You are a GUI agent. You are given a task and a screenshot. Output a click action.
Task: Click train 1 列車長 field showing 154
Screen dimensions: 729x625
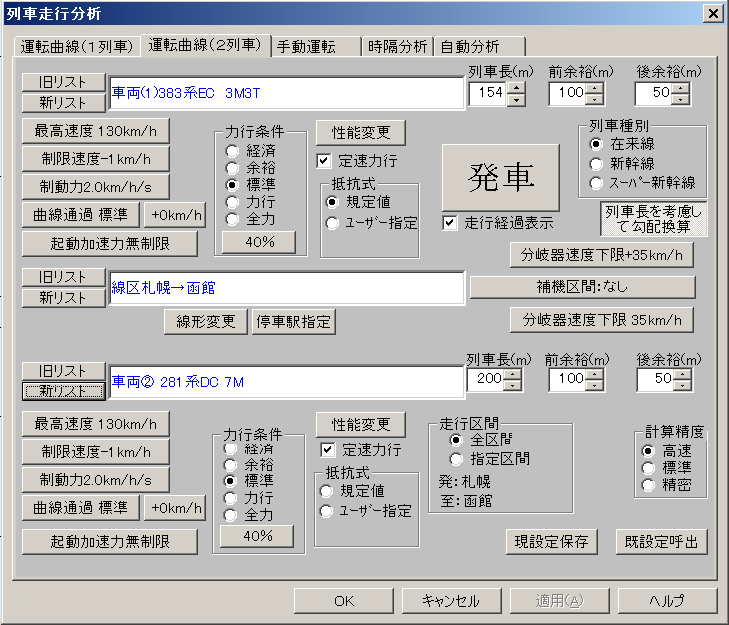[488, 93]
